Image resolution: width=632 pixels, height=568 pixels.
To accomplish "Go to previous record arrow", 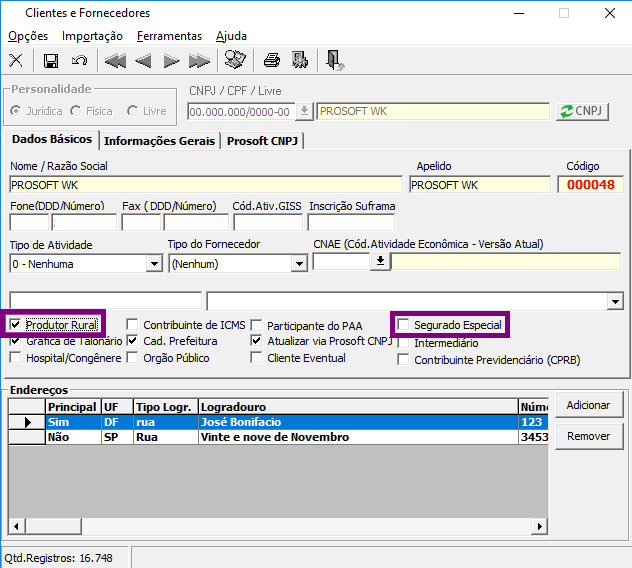I will [143, 61].
